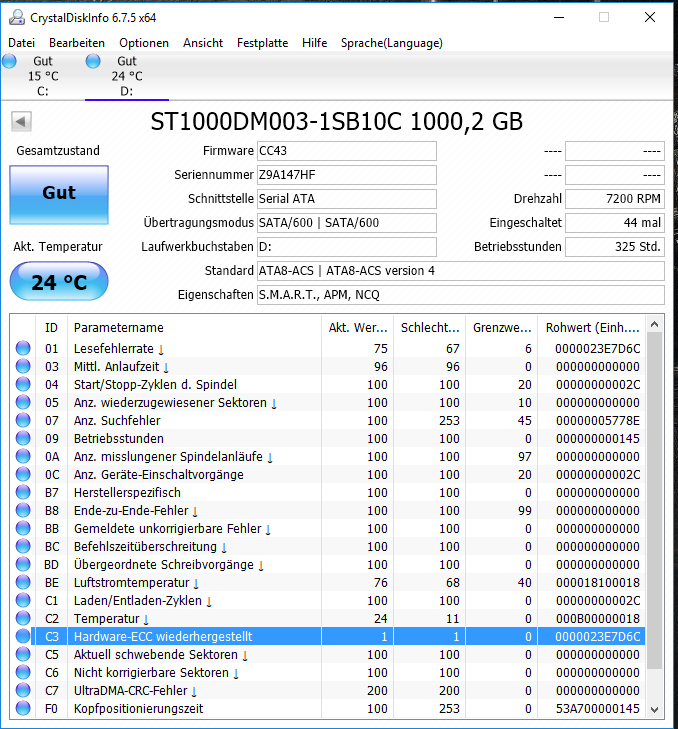The height and width of the screenshot is (729, 678).
Task: Click the SMART list scrollbar thumb
Action: (655, 501)
